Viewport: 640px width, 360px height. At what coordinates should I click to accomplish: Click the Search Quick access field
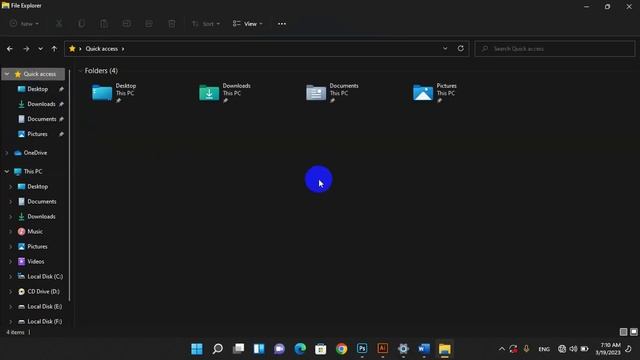pos(555,49)
